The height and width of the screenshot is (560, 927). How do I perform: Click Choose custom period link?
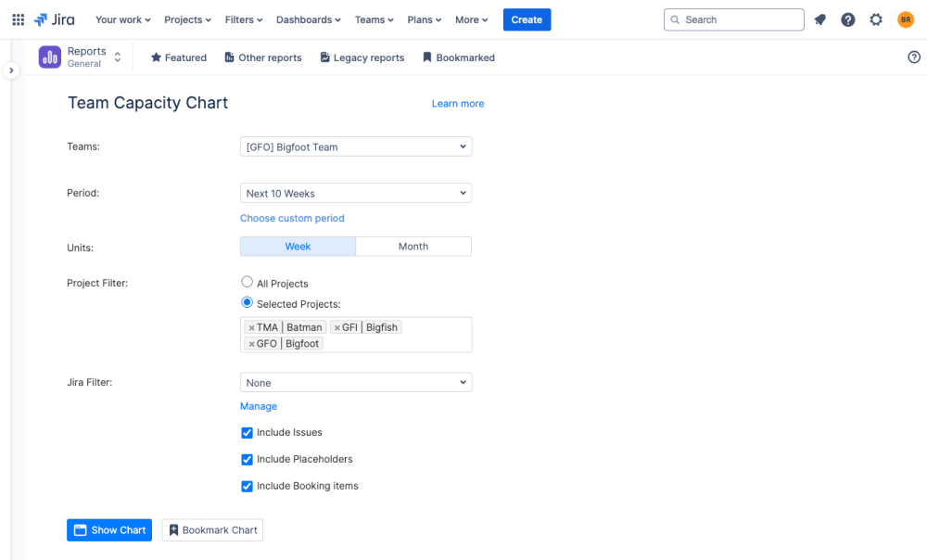pyautogui.click(x=292, y=218)
